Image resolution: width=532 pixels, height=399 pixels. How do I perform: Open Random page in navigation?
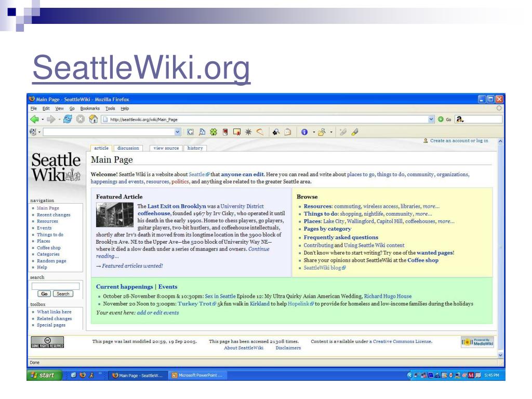(x=51, y=261)
